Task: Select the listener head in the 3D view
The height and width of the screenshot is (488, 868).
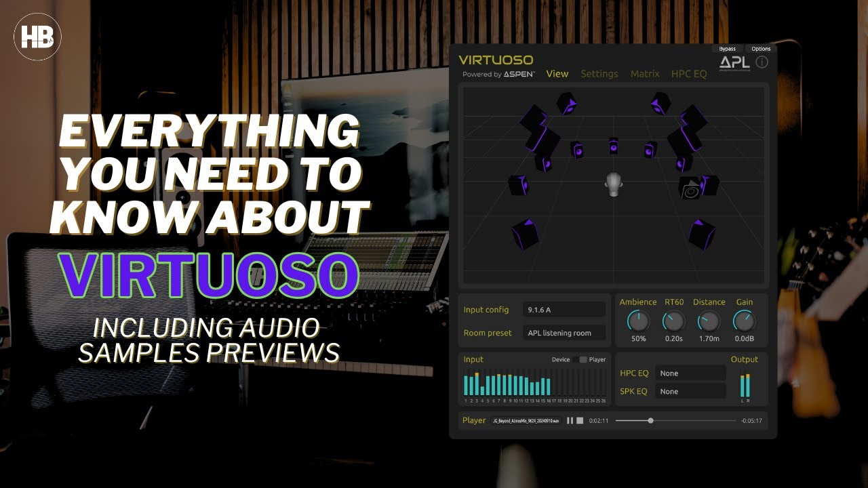Action: [x=614, y=184]
